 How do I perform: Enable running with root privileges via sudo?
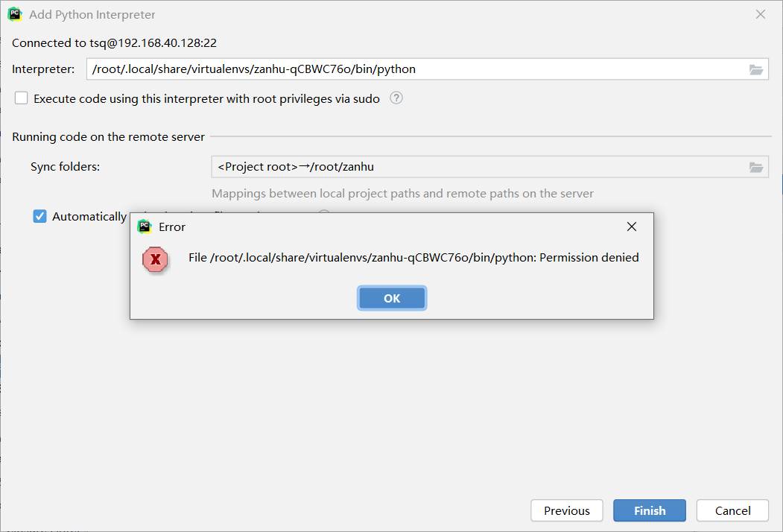[x=21, y=98]
